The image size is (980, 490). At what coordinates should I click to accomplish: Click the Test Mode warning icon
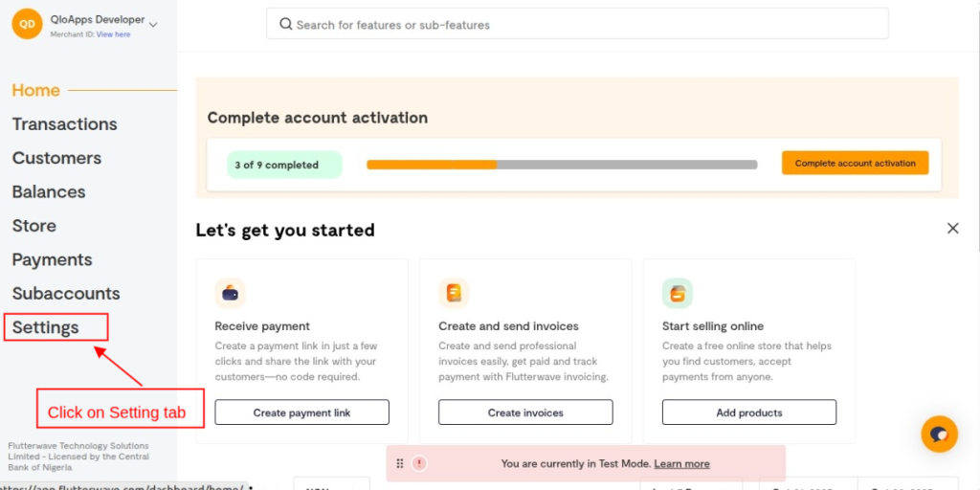[x=419, y=463]
